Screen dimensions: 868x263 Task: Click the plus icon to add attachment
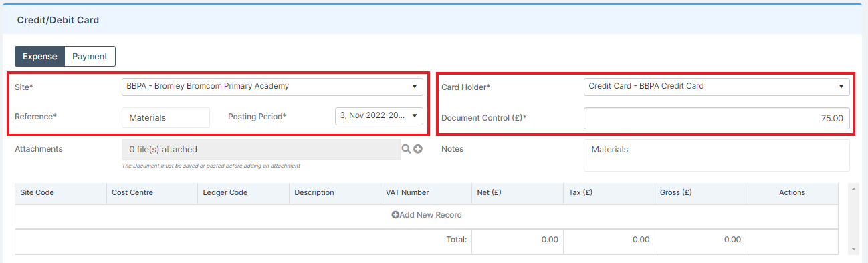point(418,149)
